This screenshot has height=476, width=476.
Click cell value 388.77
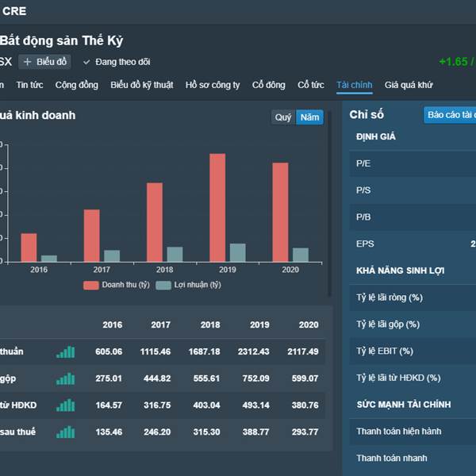pyautogui.click(x=255, y=432)
